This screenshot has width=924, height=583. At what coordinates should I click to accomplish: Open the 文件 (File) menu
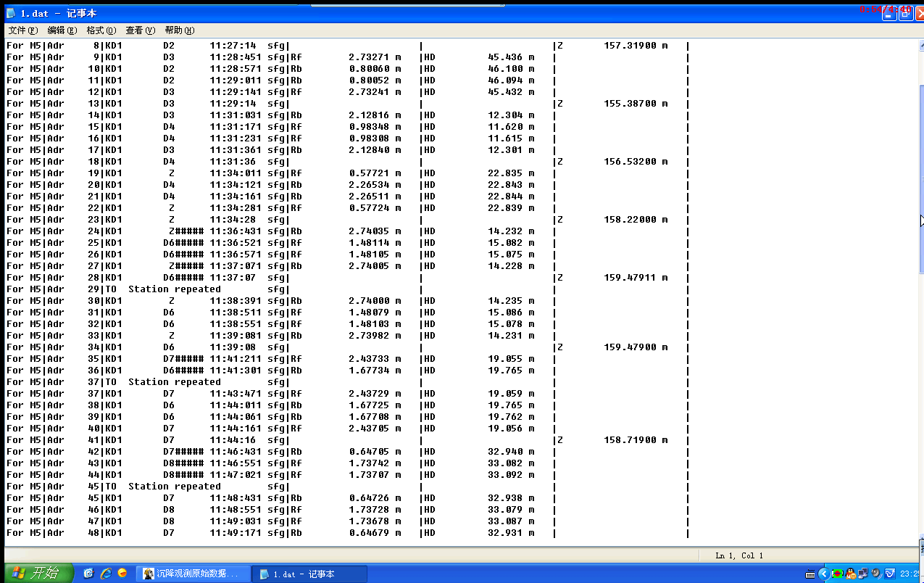coord(22,30)
